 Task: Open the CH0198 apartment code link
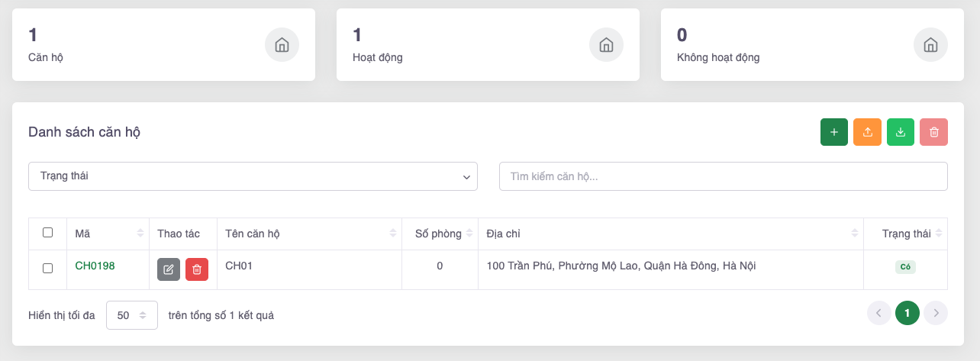click(95, 266)
